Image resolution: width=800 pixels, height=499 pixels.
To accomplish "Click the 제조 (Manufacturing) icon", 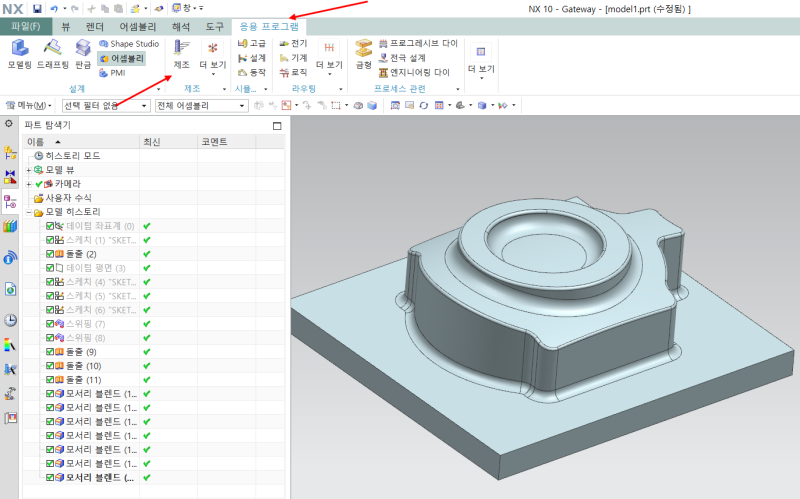I will point(181,52).
